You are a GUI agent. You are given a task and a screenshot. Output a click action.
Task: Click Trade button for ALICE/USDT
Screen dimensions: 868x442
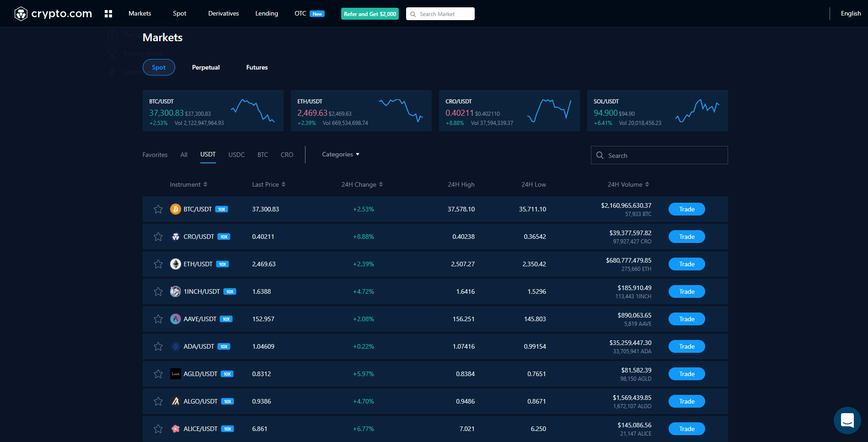point(686,429)
